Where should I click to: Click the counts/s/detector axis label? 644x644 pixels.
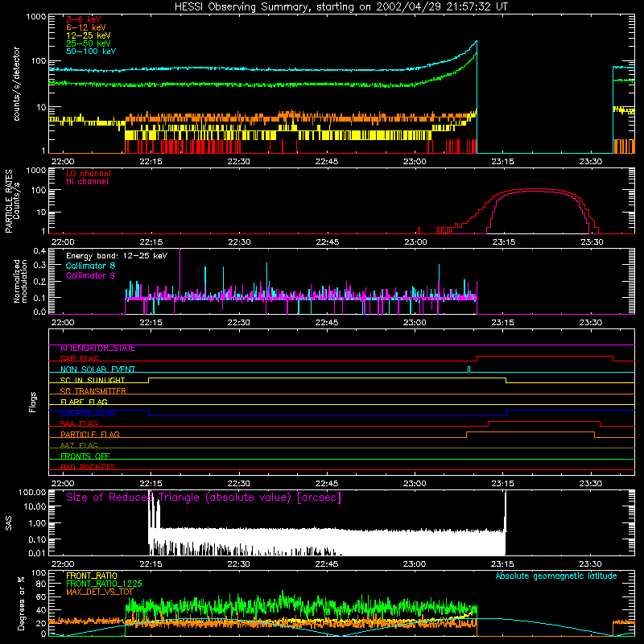coord(17,84)
